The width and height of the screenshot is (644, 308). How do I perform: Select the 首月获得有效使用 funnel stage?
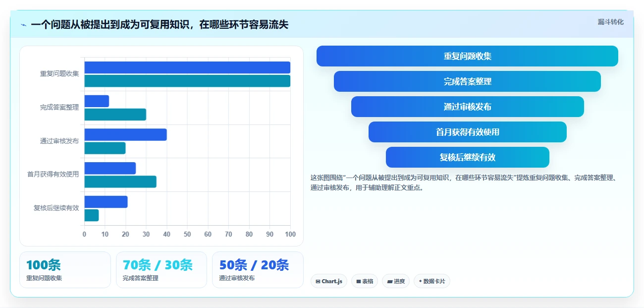pyautogui.click(x=467, y=132)
